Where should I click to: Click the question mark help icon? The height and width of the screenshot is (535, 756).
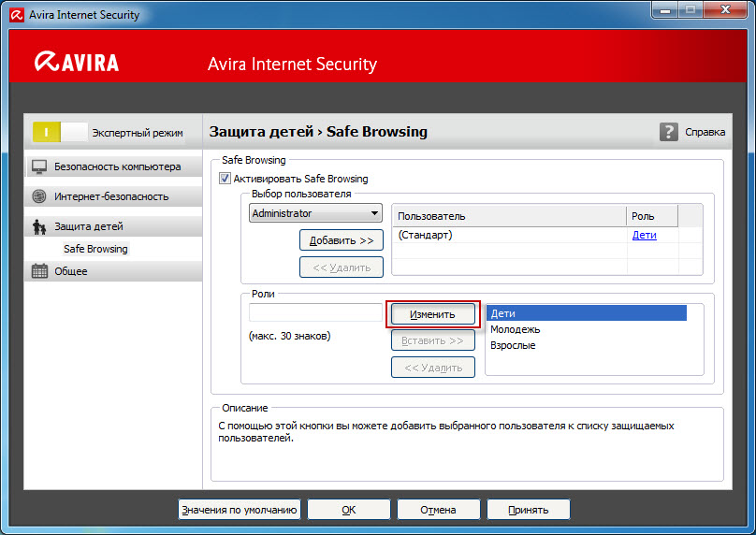click(668, 132)
